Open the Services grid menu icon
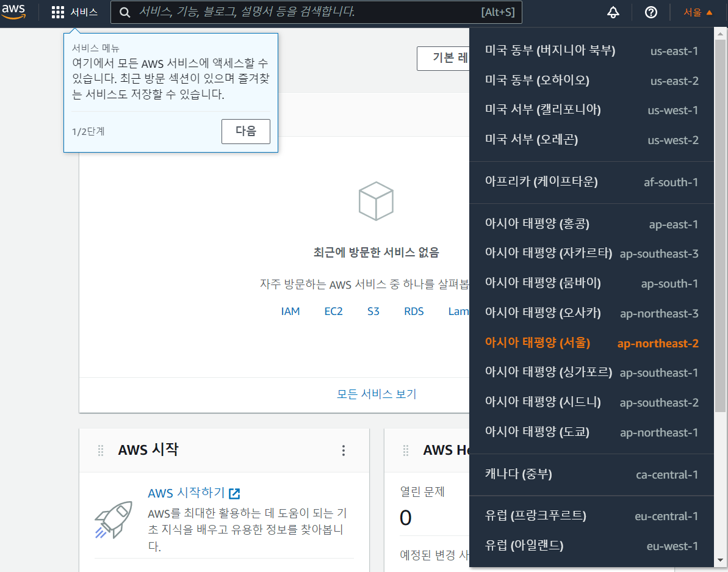This screenshot has height=572, width=728. tap(57, 12)
